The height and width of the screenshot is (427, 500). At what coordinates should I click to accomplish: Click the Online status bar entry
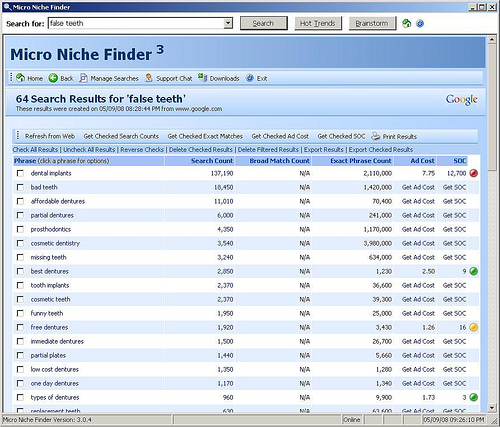tap(351, 419)
